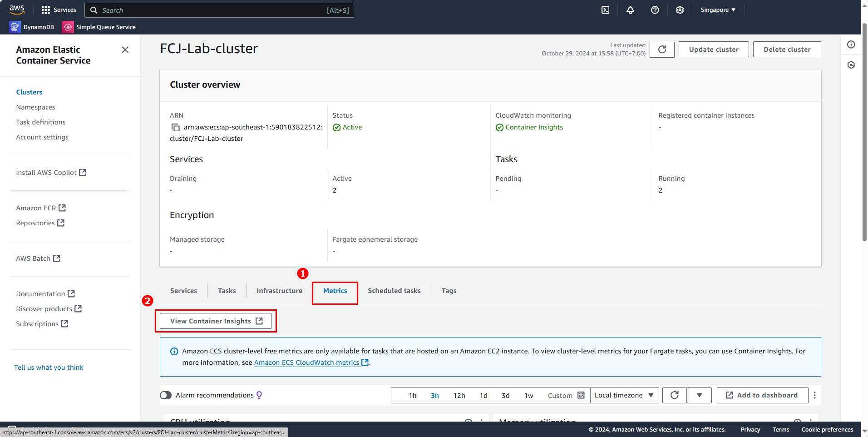
Task: Open the info panel icon on right edge
Action: [851, 45]
